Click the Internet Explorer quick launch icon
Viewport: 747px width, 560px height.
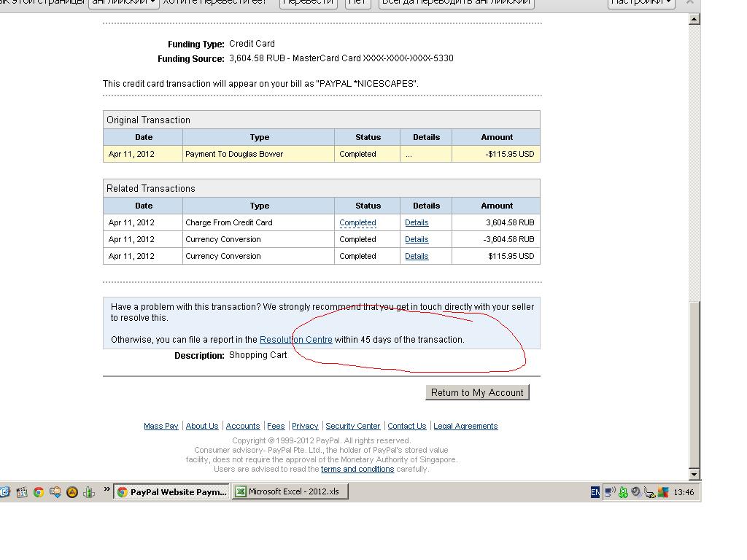point(4,492)
